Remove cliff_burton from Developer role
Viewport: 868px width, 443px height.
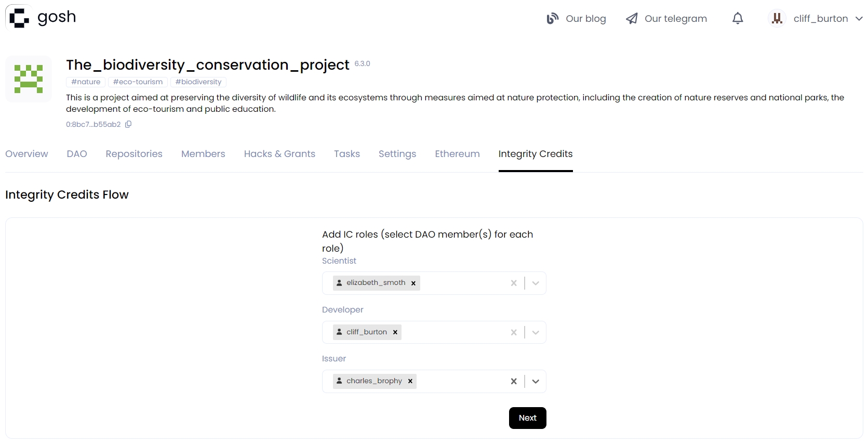(395, 332)
